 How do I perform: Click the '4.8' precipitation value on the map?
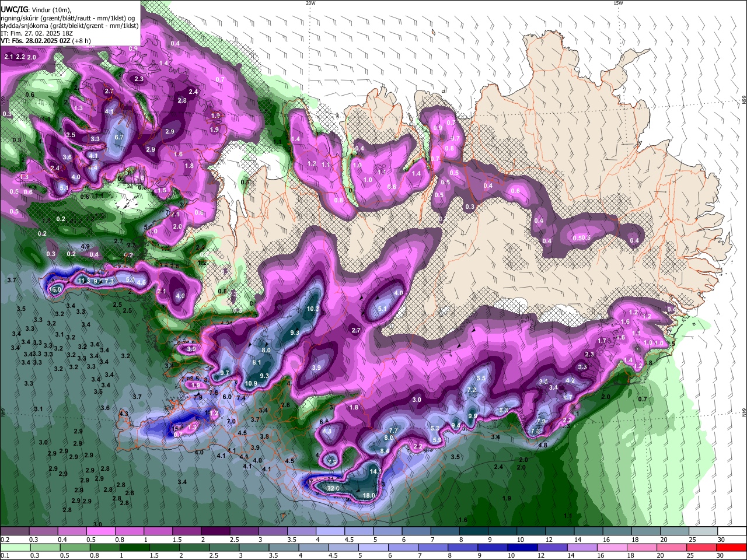pyautogui.click(x=542, y=445)
